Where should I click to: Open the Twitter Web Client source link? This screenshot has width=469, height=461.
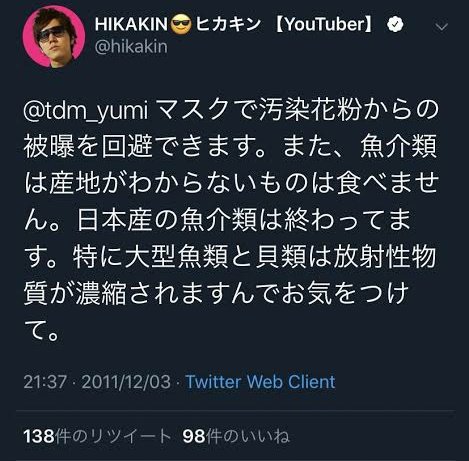260,382
